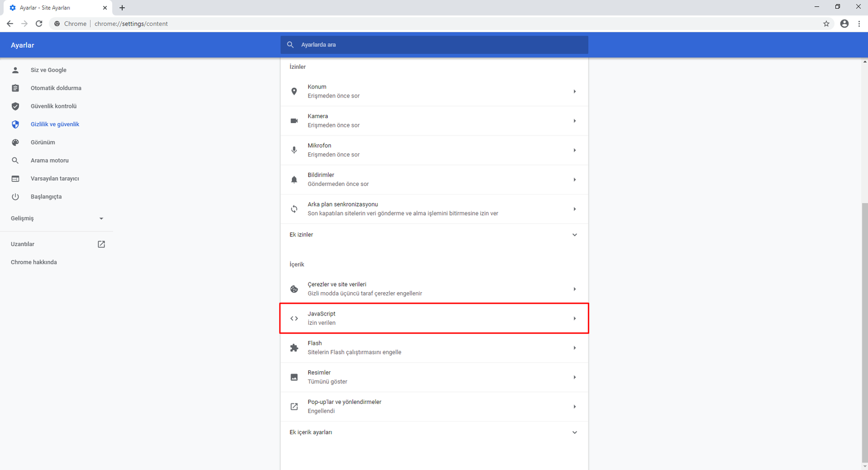Click the reload page icon
The width and height of the screenshot is (868, 470).
pyautogui.click(x=39, y=24)
